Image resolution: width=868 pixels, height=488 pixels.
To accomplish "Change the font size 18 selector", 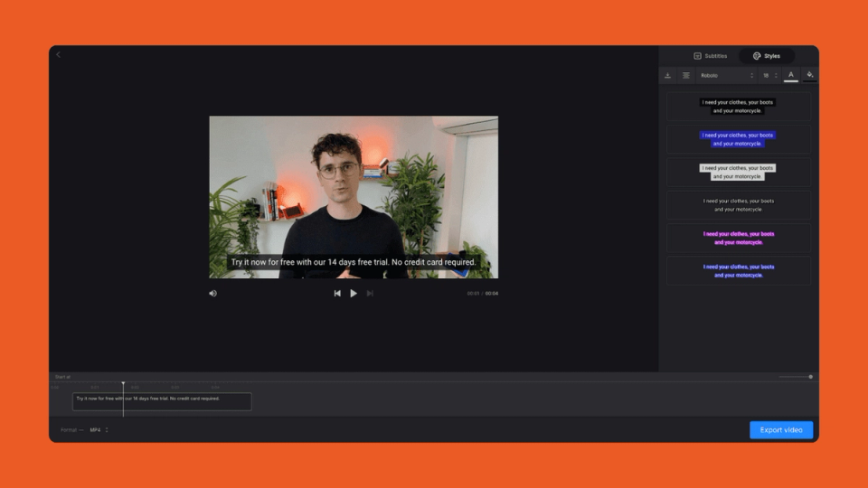I will 770,75.
